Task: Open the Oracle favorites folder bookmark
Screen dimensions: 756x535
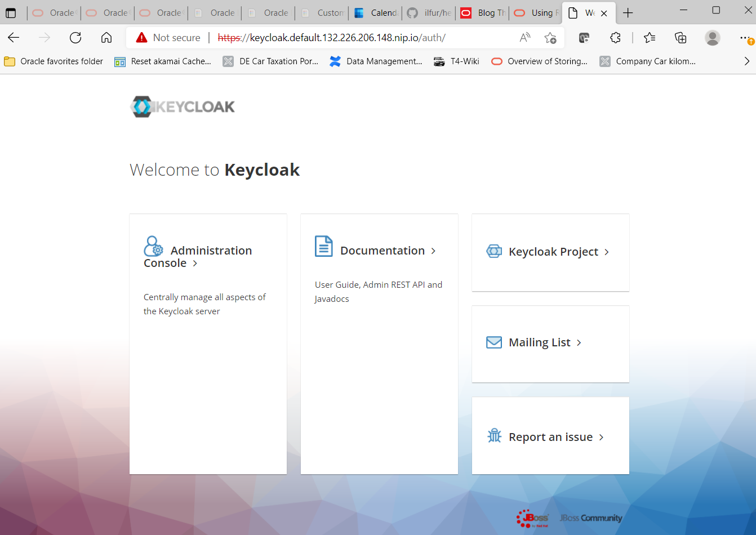Action: coord(54,61)
